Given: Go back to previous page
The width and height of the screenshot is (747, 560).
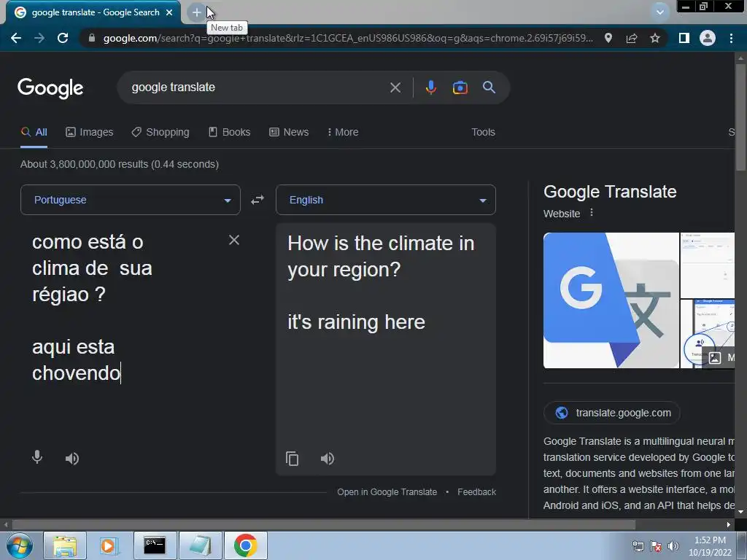Looking at the screenshot, I should (x=16, y=38).
